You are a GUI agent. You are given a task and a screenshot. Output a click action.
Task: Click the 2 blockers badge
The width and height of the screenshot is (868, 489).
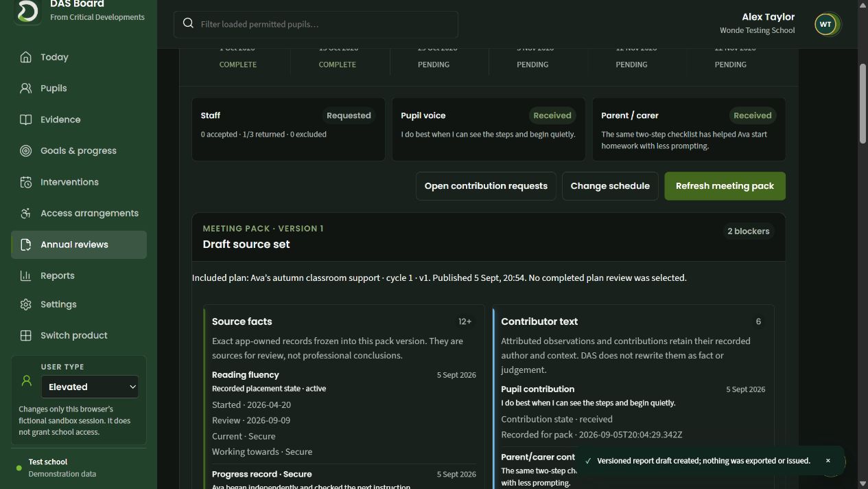748,231
